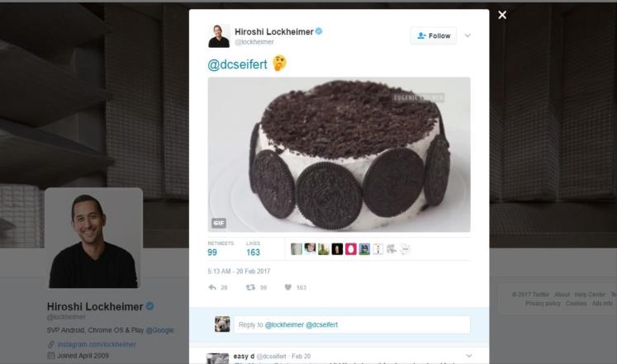
Task: Open the instagram.com/lockheimer profile link
Action: coord(97,344)
